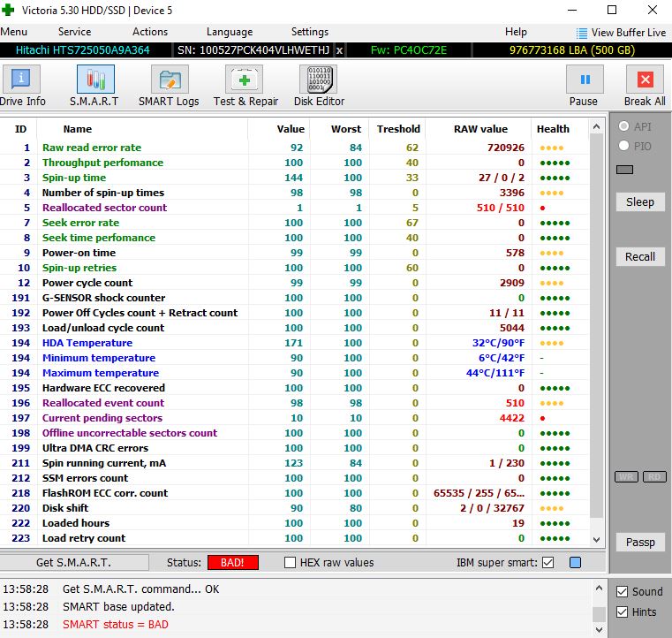
Task: Open the Help menu
Action: 516,32
